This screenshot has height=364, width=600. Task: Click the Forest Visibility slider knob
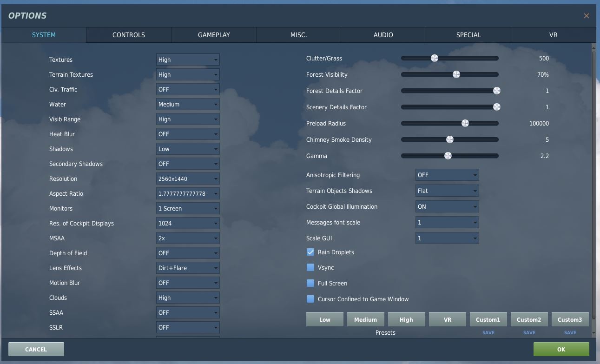click(456, 74)
